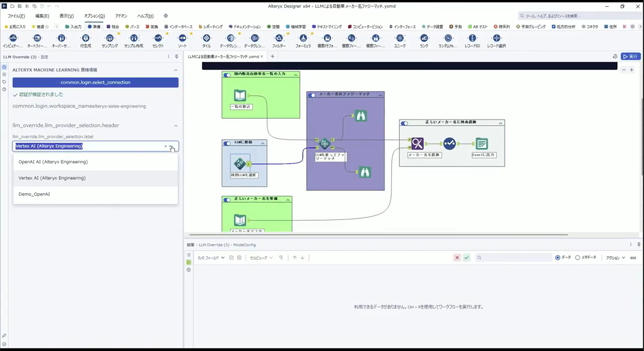644x351 pixels.
Task: Select the レコード選択 tool icon
Action: point(496,38)
